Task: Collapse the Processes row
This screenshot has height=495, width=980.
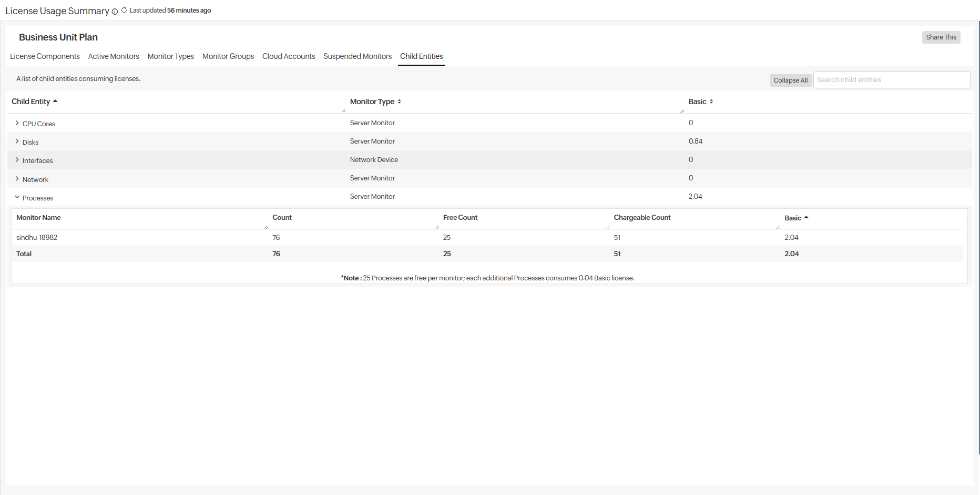Action: [x=17, y=197]
